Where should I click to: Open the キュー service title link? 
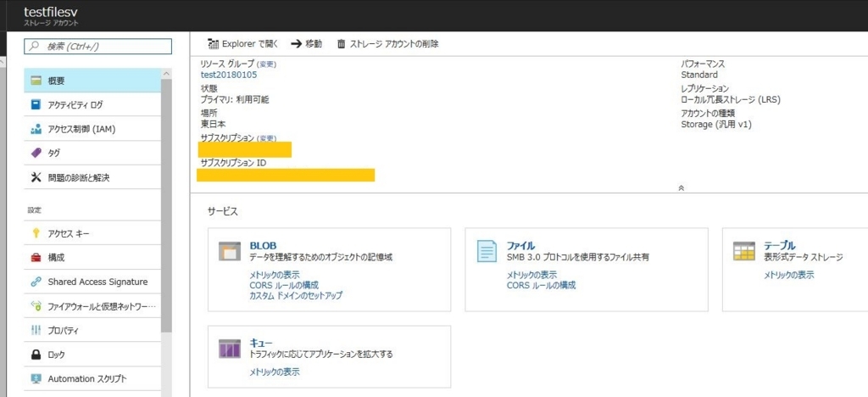(261, 344)
